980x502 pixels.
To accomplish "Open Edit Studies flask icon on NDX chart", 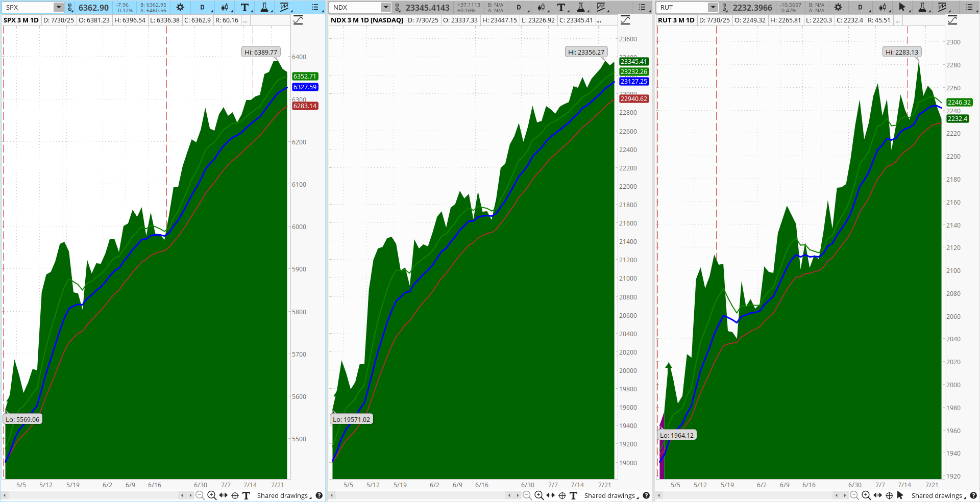I will point(581,7).
